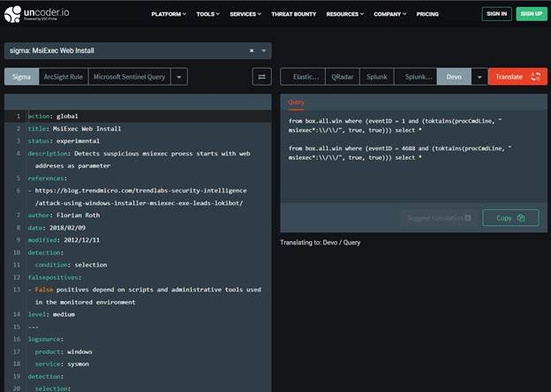Image resolution: width=551 pixels, height=392 pixels.
Task: Click the uncoder.io logo
Action: [45, 14]
